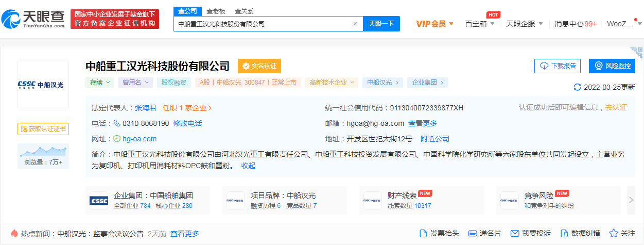Viewport: 644px width, 245px height.
Task: Open the 企业集团 tag link
Action: [x=428, y=83]
